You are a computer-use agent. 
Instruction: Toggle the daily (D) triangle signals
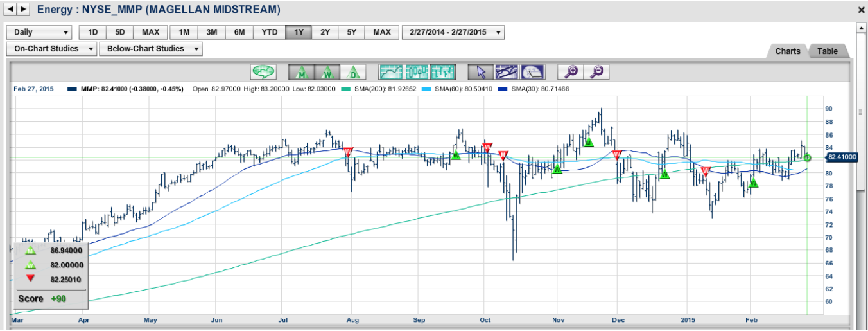click(x=352, y=72)
